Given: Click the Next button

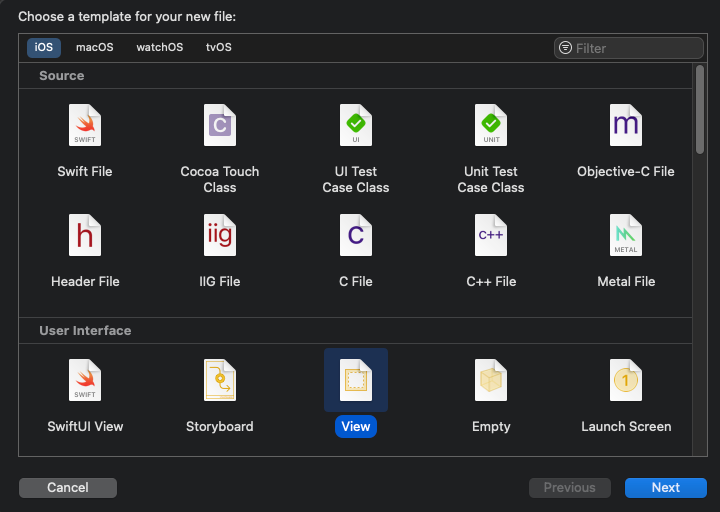Looking at the screenshot, I should pyautogui.click(x=666, y=487).
